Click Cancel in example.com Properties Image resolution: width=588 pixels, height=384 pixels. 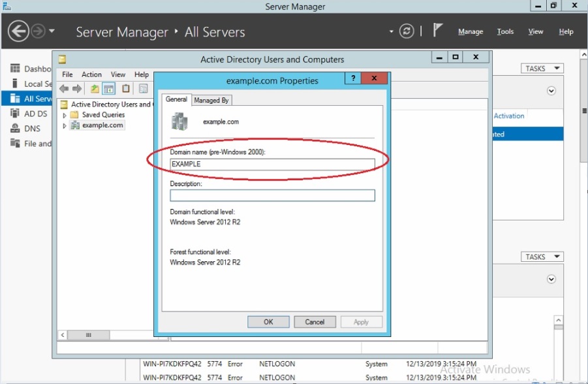click(x=315, y=322)
